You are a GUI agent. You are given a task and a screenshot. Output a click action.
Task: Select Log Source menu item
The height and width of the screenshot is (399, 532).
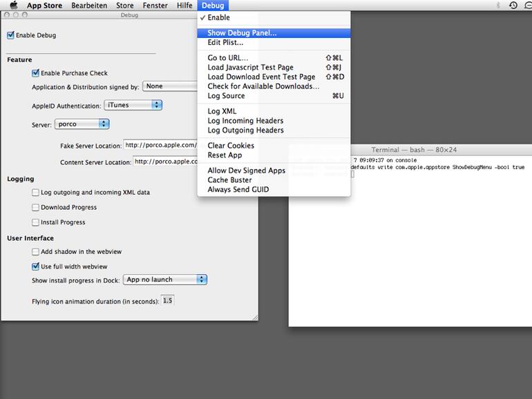274,96
